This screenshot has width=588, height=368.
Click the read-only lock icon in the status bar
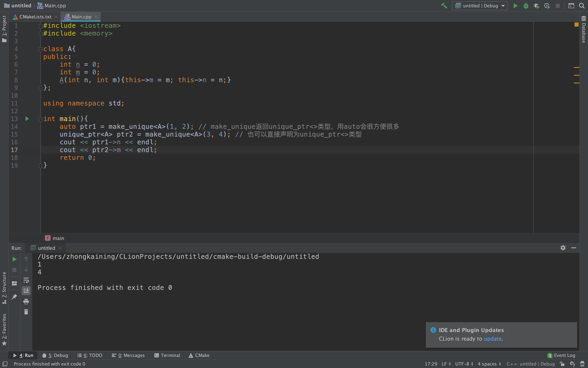562,364
